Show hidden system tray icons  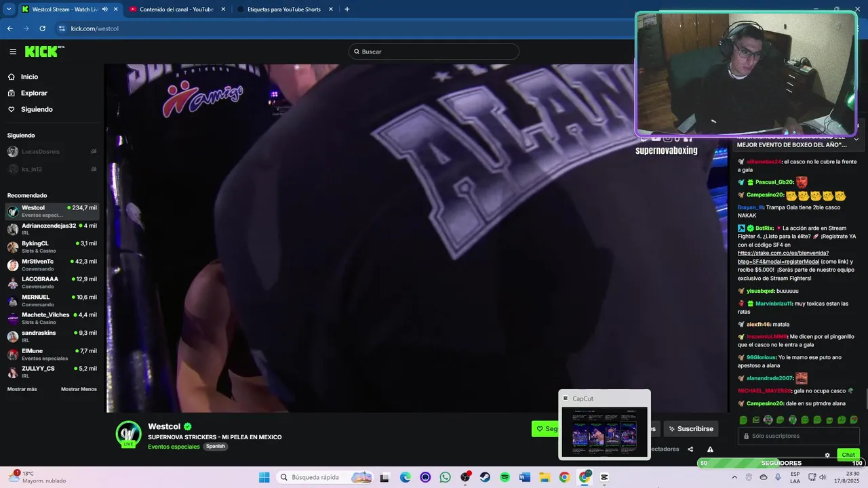[734, 477]
